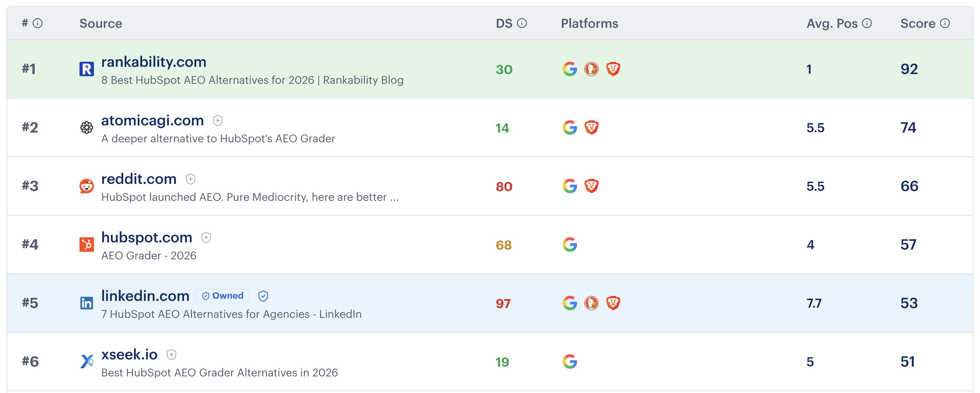Click score 57 in hubspot.com row
Screen dimensions: 980x393
pyautogui.click(x=908, y=244)
